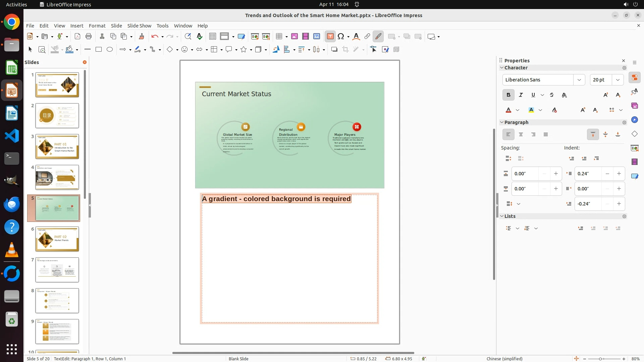Enable center paragraph alignment in sidebar
The image size is (644, 362).
tap(521, 135)
